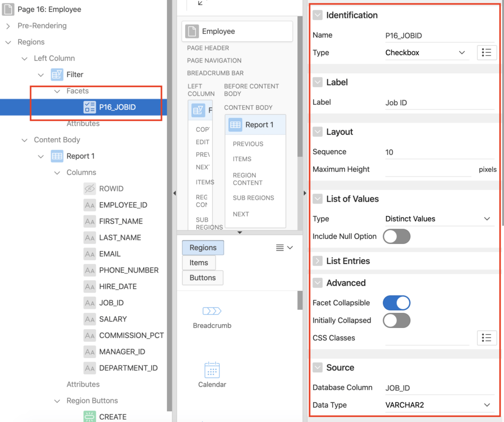Click the layout pane vertical scrollbar
This screenshot has height=422, width=504.
coord(300,87)
